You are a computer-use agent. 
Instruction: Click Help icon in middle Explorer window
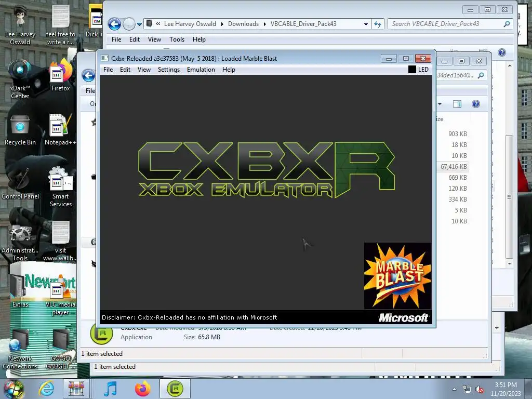[476, 104]
